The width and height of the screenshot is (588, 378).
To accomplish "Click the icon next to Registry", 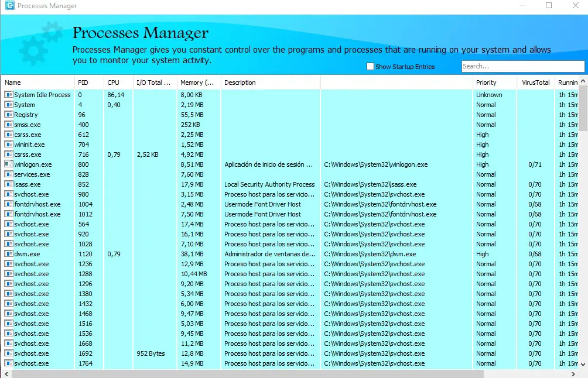I will point(9,114).
